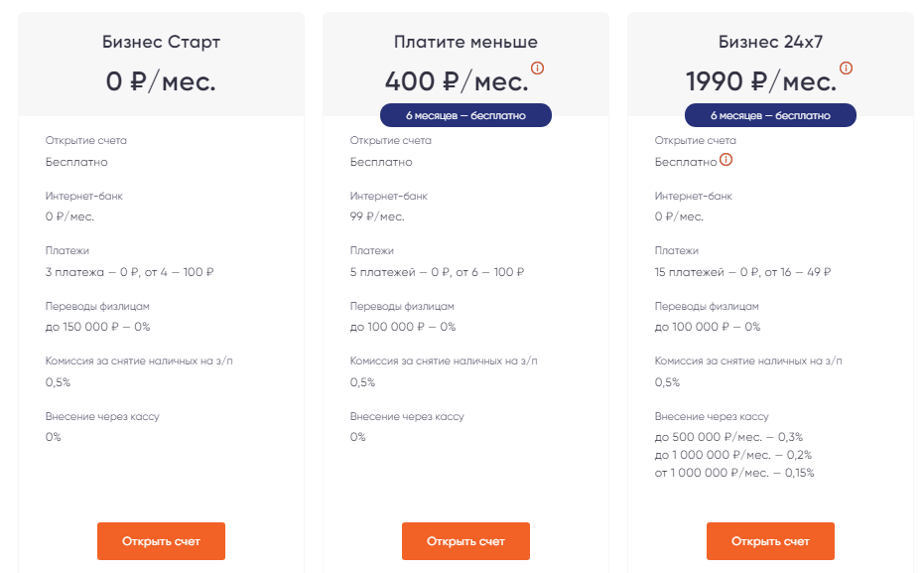Select the Бизнес Старт tariff card header
This screenshot has height=573, width=924.
point(161,42)
